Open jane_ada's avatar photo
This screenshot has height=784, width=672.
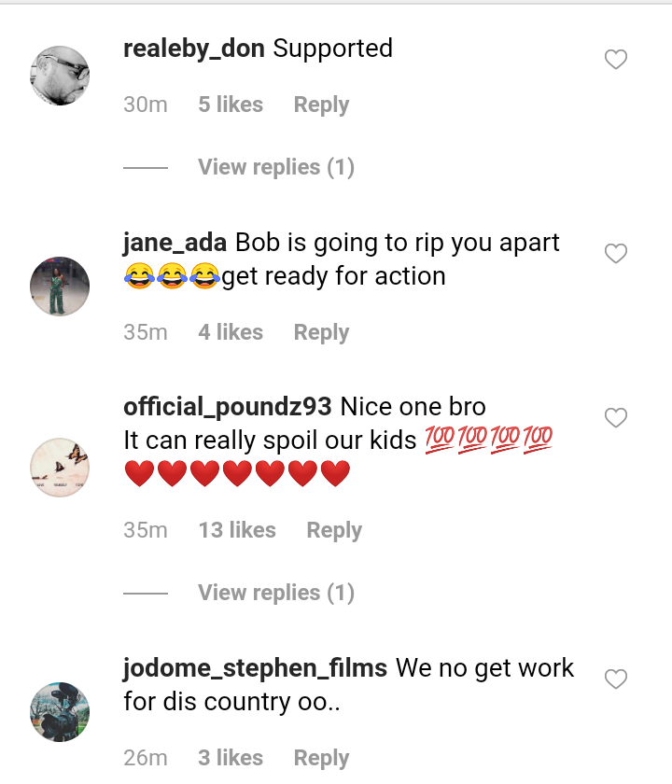pyautogui.click(x=60, y=287)
